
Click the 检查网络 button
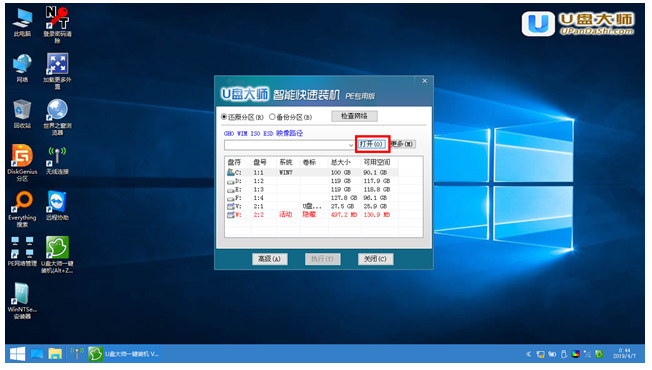[354, 116]
